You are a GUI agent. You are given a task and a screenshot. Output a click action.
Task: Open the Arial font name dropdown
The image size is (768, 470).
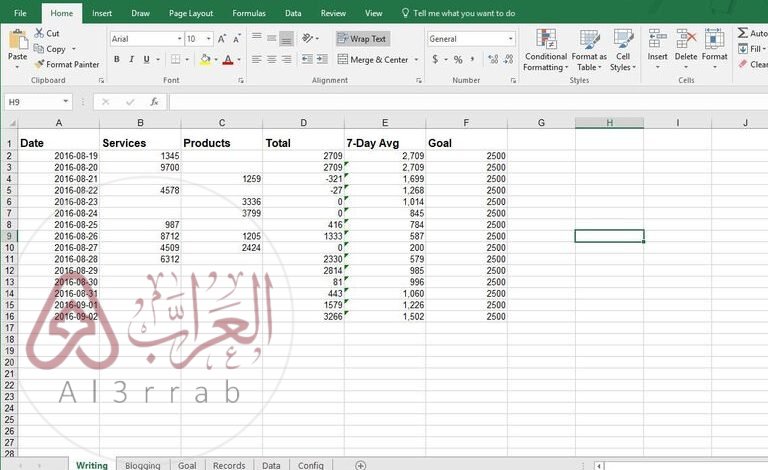click(177, 39)
